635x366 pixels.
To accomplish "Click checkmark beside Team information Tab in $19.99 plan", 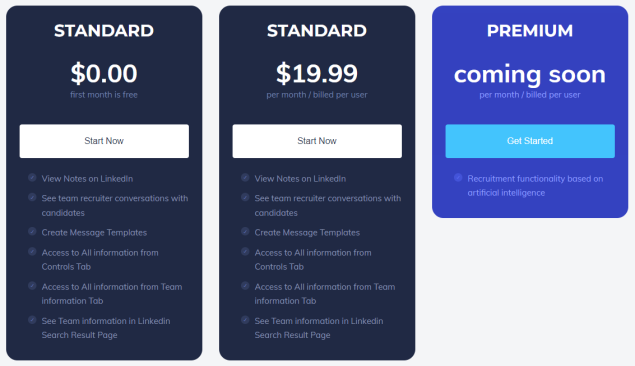I will (x=245, y=285).
